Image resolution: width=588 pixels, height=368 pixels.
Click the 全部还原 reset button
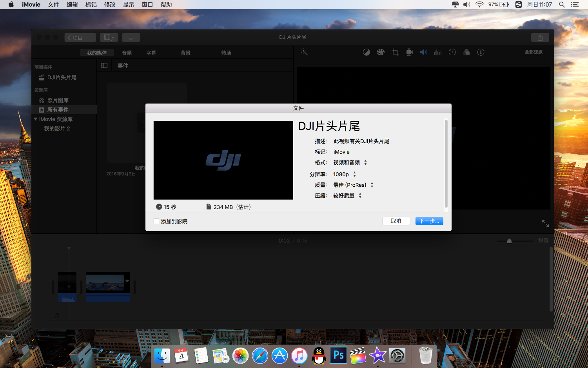[534, 52]
